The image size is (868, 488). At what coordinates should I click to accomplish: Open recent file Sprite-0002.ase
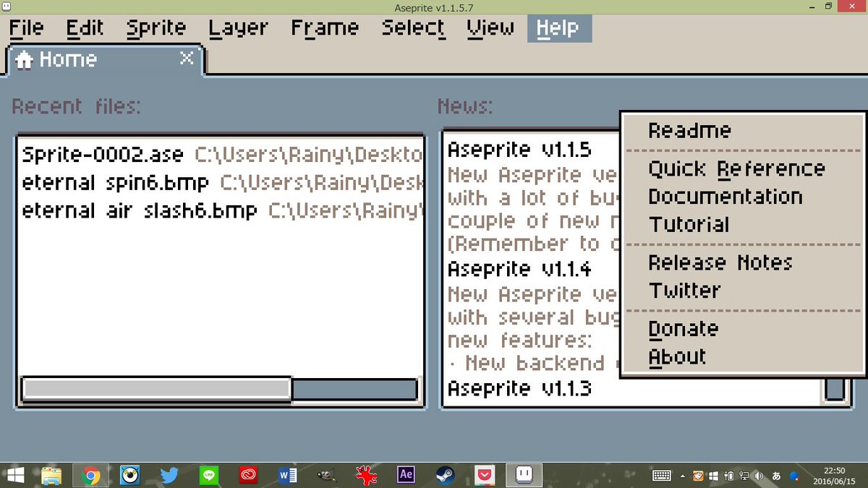tap(221, 155)
